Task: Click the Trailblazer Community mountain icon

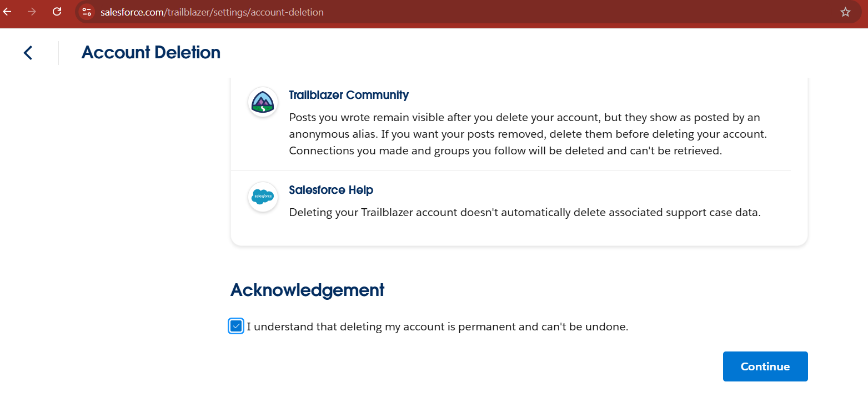Action: pyautogui.click(x=262, y=102)
